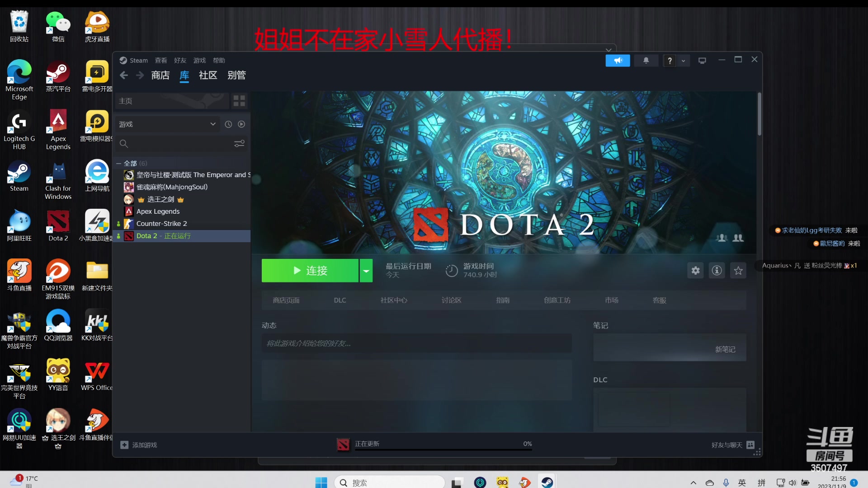This screenshot has height=488, width=868.
Task: Open 社区中心 community hub link
Action: coord(394,300)
